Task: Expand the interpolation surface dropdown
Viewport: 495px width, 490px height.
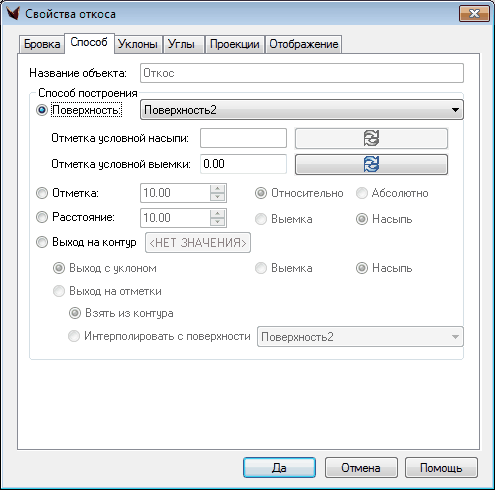Action: tap(360, 337)
